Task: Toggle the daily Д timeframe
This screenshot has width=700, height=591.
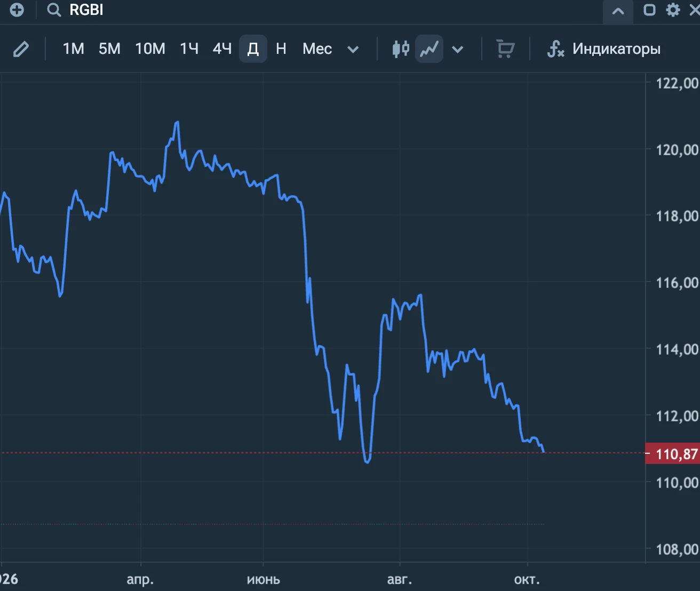Action: point(253,49)
